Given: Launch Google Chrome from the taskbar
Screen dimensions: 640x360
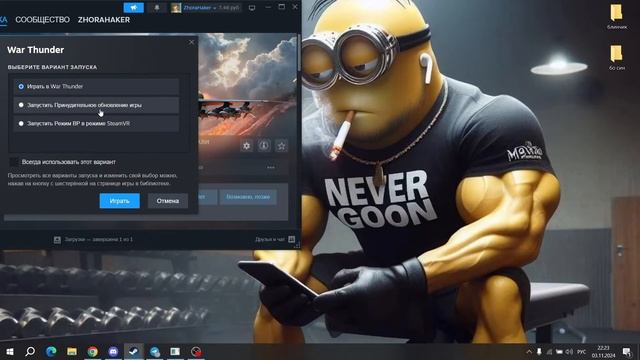Looking at the screenshot, I should pos(93,351).
